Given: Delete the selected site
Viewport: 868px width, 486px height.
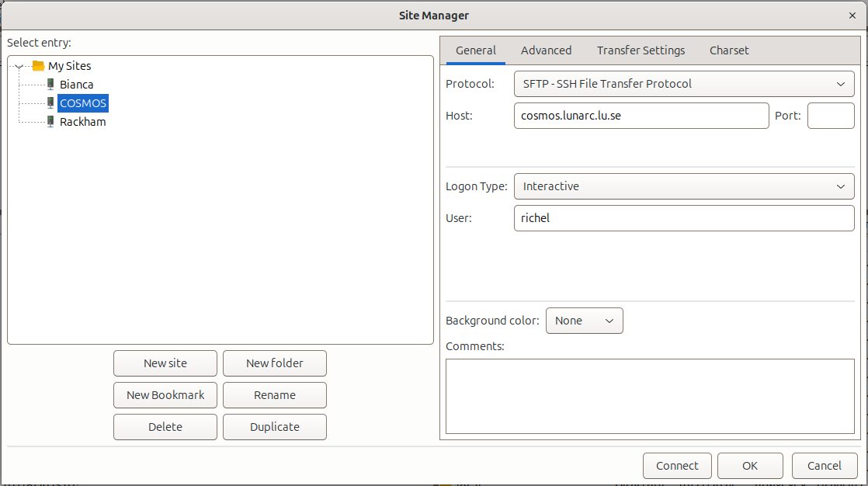Looking at the screenshot, I should point(165,426).
